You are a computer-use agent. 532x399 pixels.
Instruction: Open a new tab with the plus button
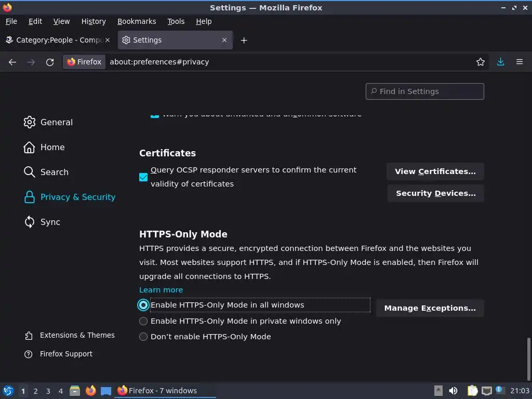[x=244, y=41]
